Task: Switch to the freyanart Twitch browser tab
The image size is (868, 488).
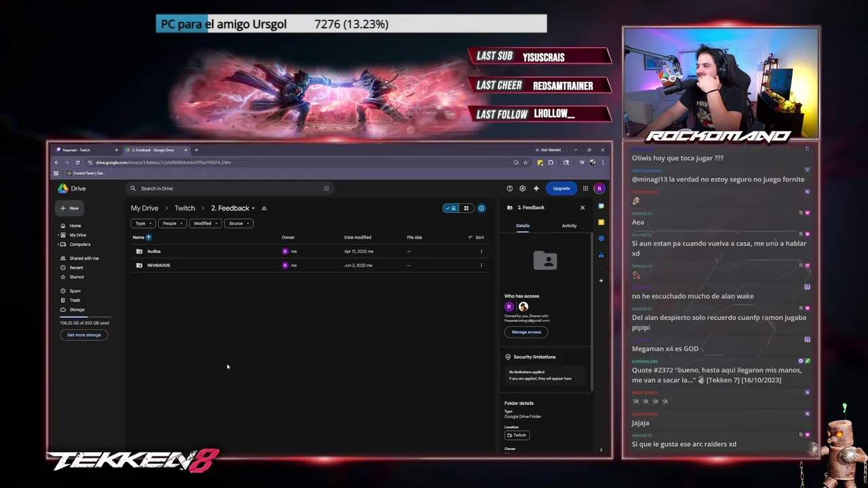Action: click(87, 150)
